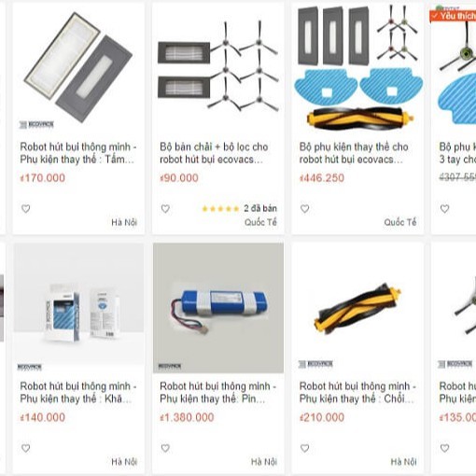
Task: Toggle wishlist heart on 140.000 mop cloth product
Action: point(26,448)
